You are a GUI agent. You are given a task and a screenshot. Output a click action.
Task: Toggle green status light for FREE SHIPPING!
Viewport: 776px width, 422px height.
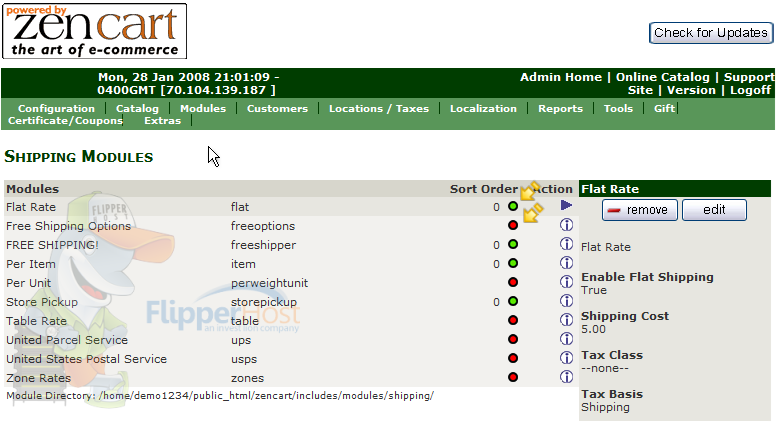513,244
